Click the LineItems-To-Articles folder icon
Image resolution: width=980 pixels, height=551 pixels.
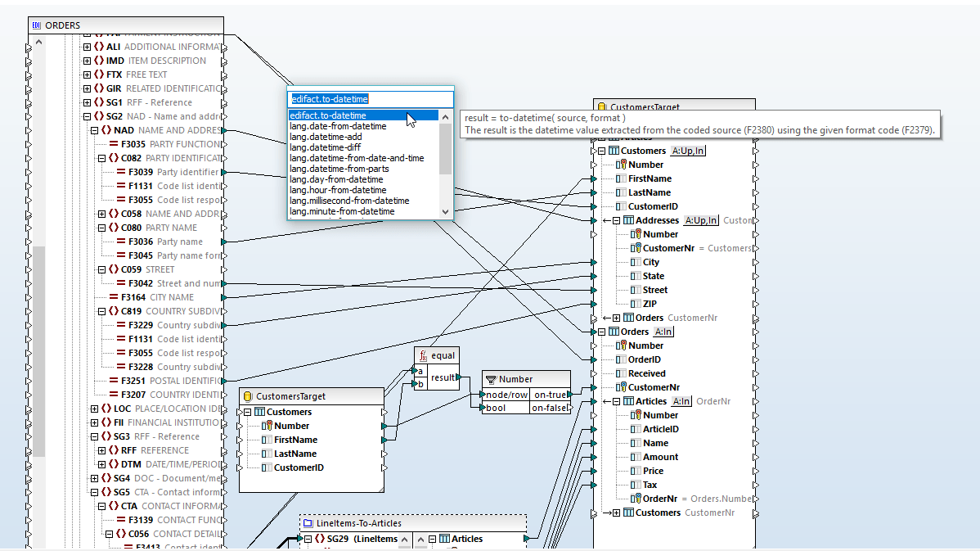click(307, 523)
